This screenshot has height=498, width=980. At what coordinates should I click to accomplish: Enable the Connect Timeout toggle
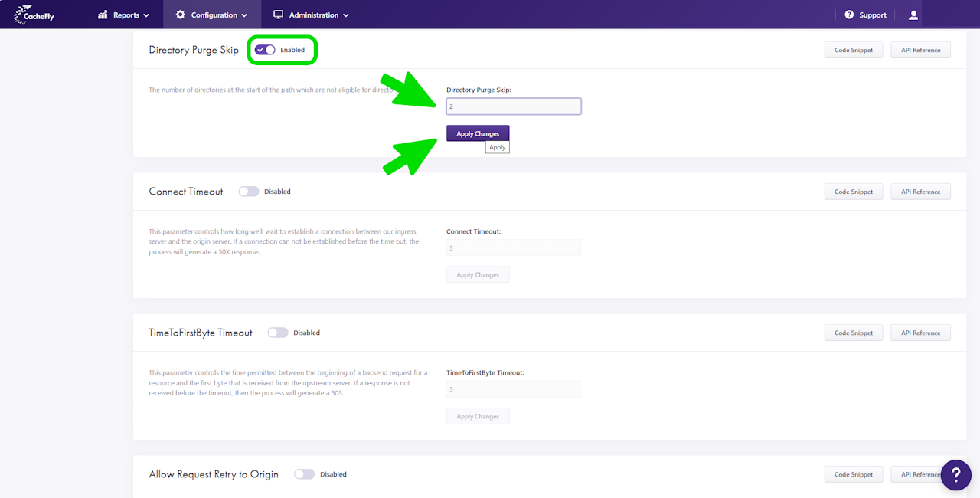[249, 192]
